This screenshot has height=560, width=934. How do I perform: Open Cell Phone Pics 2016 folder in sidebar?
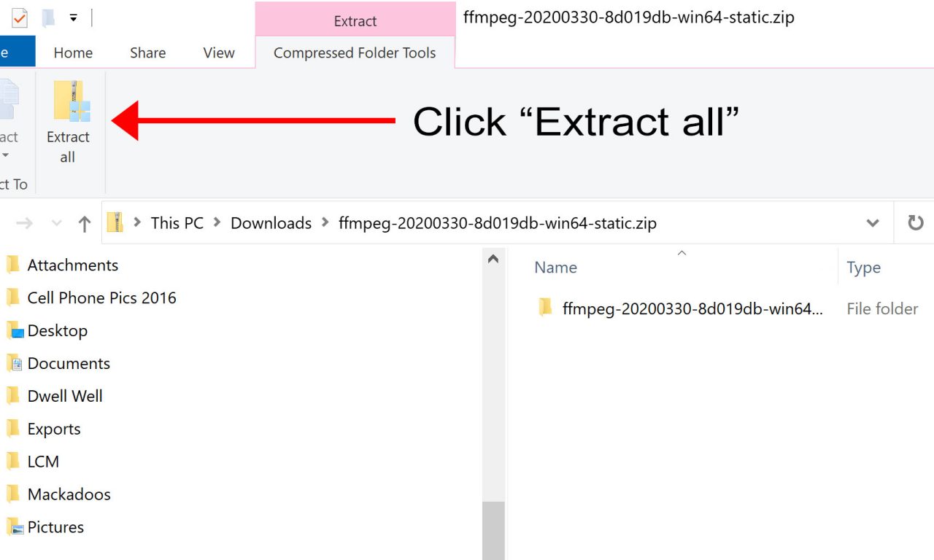click(x=101, y=297)
